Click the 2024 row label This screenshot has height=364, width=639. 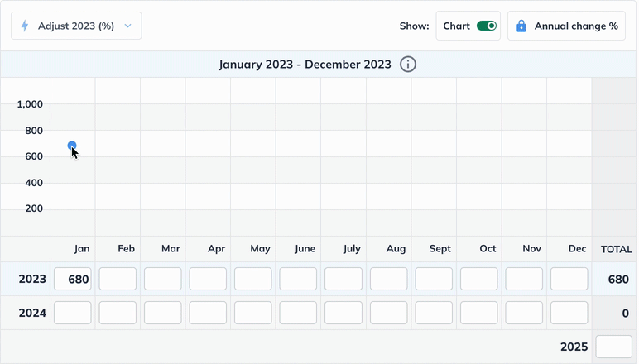[32, 313]
